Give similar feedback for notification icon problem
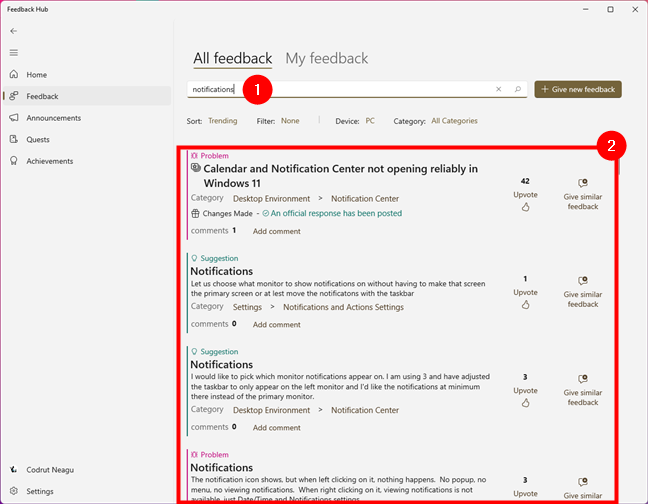The image size is (648, 504). coord(583,489)
